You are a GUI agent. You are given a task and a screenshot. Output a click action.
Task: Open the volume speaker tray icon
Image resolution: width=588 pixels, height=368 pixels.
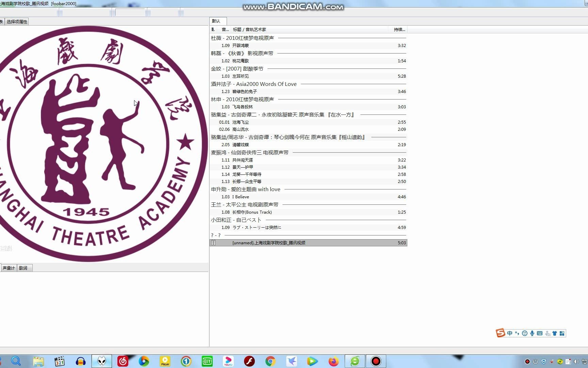click(x=576, y=362)
